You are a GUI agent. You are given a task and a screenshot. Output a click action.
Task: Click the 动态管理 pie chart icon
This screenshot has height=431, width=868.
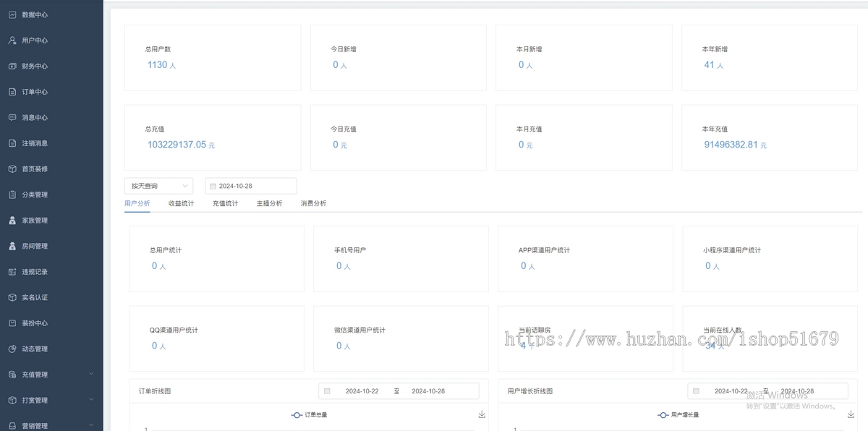12,349
